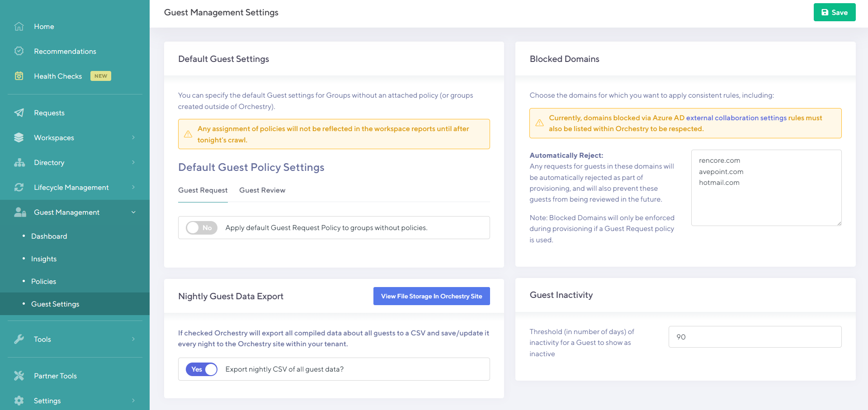
Task: Disable the nightly CSV export toggle
Action: [x=202, y=369]
